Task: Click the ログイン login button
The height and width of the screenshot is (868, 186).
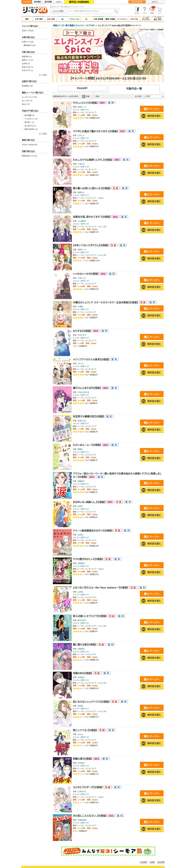Action: [155, 2]
